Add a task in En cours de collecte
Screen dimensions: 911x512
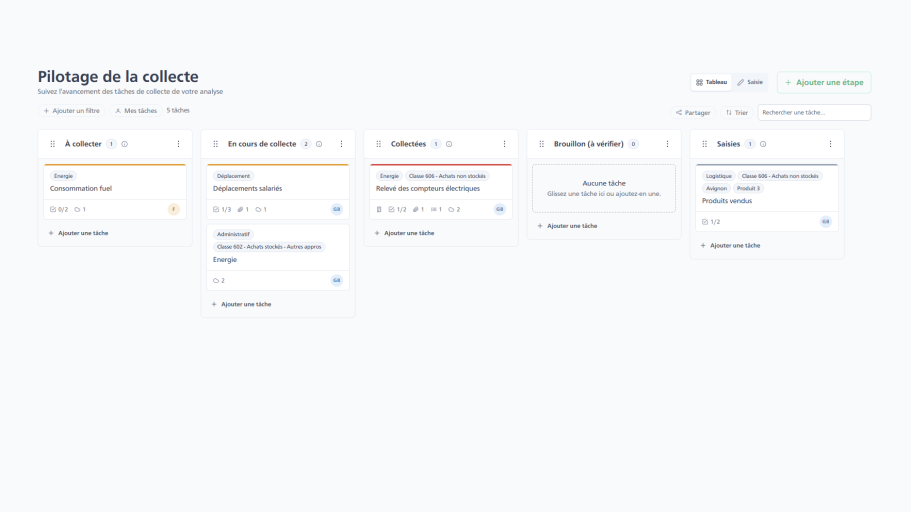241,305
